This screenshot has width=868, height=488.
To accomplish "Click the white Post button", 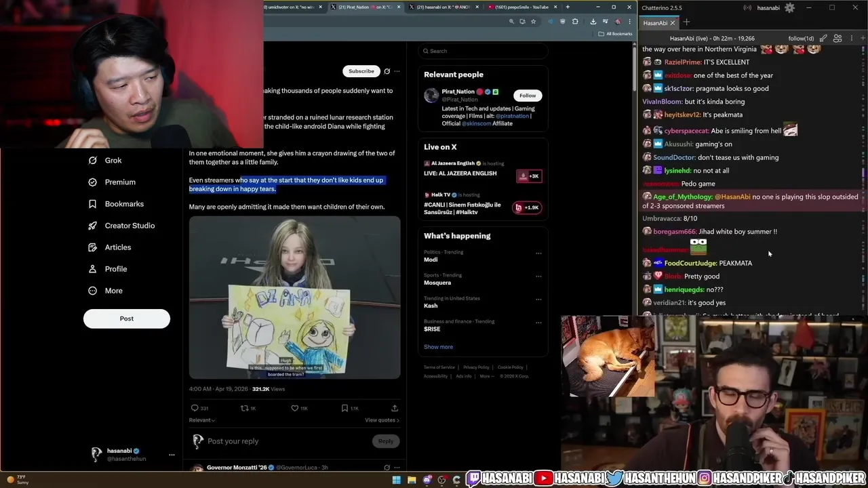I will click(127, 319).
